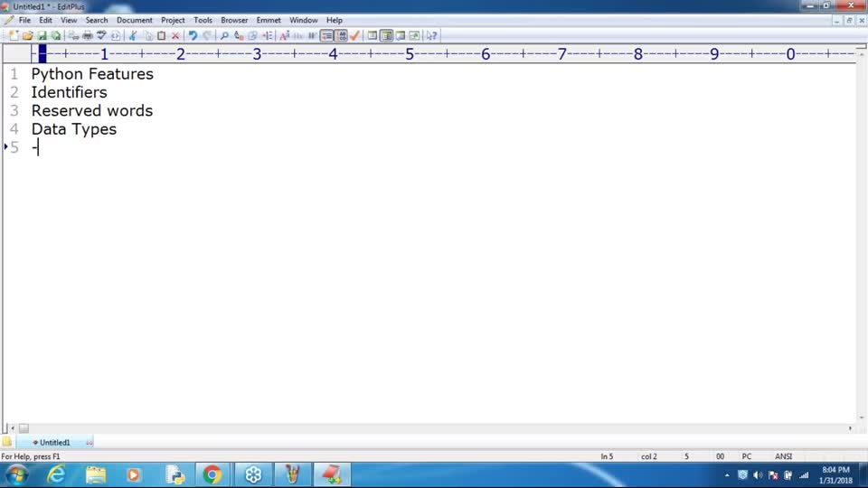This screenshot has width=868, height=488.
Task: Click the horizontal scrollbar right arrow
Action: [850, 428]
